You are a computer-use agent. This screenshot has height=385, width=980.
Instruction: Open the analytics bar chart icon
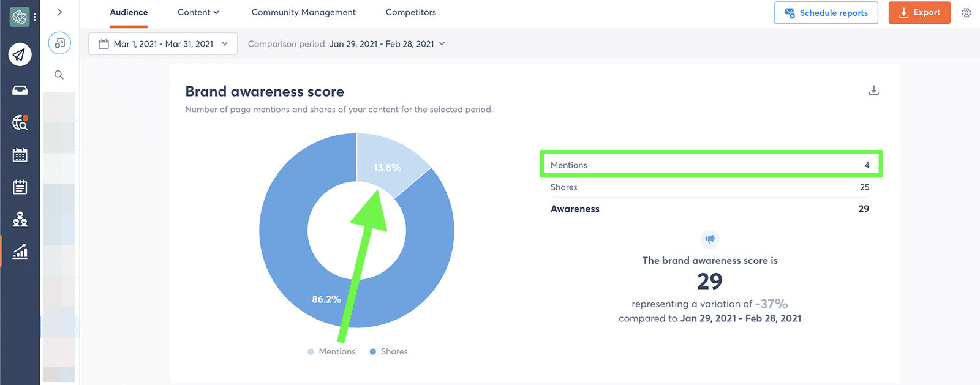(20, 252)
